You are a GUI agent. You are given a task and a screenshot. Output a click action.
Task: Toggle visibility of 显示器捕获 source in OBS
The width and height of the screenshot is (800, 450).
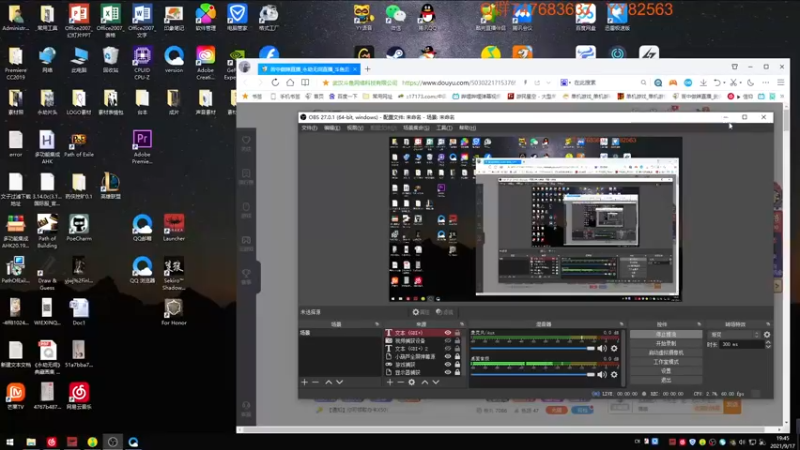(447, 372)
